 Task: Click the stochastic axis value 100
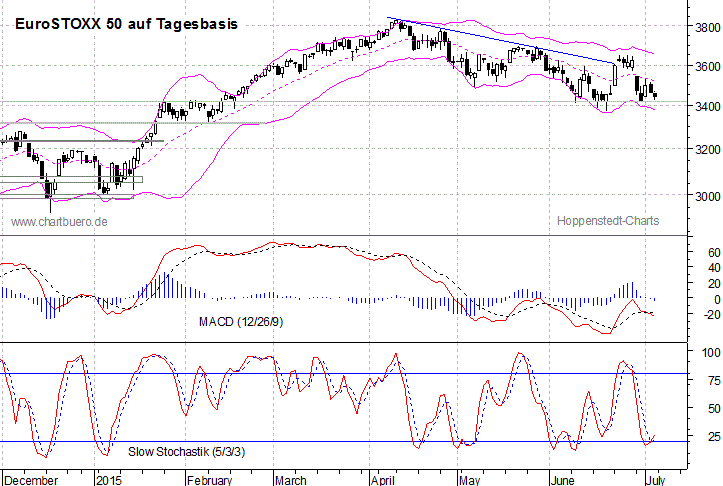[711, 353]
